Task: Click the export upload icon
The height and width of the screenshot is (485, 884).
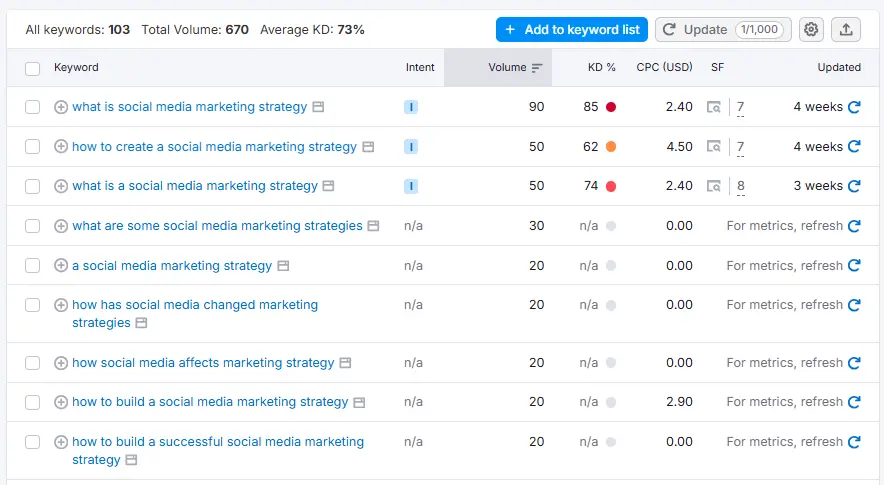Action: (x=846, y=30)
